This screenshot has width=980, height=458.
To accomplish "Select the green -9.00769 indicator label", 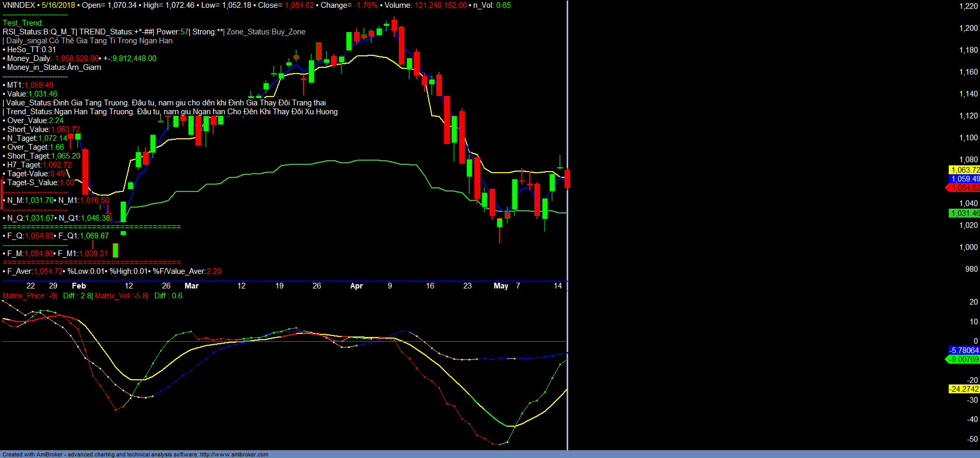I will [963, 359].
